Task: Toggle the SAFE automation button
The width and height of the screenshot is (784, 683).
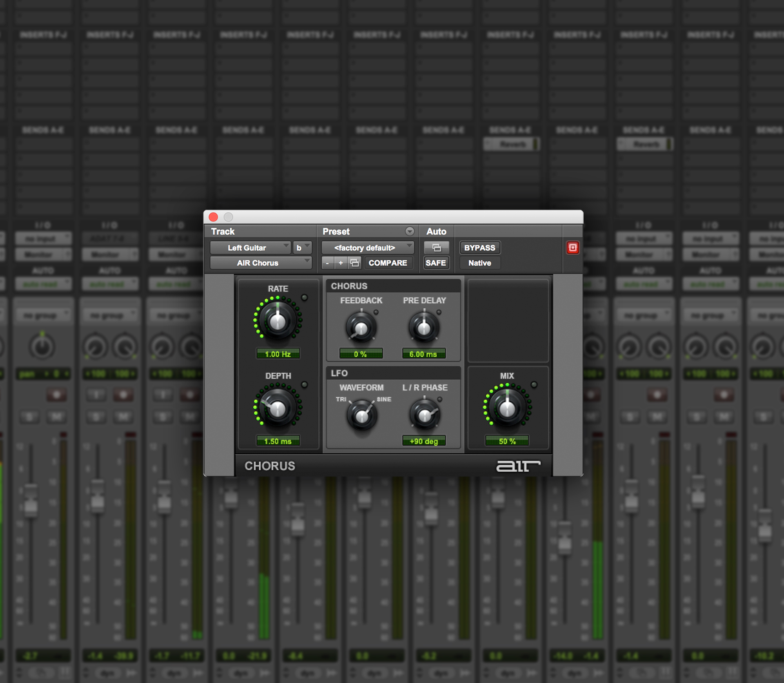Action: 436,263
